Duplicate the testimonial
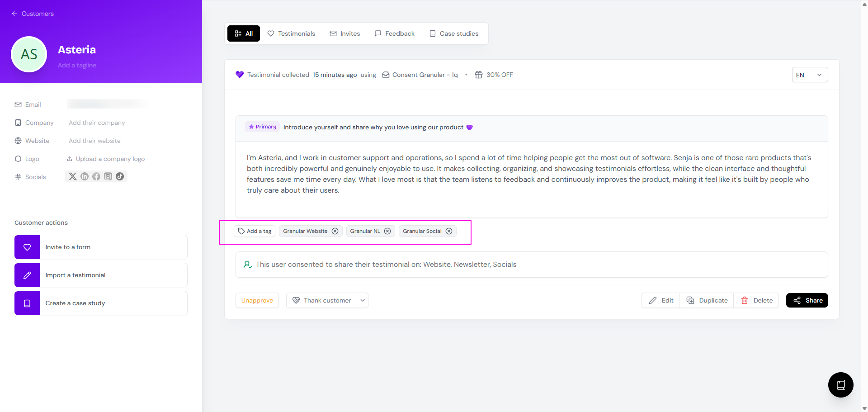This screenshot has height=412, width=868. (x=707, y=300)
